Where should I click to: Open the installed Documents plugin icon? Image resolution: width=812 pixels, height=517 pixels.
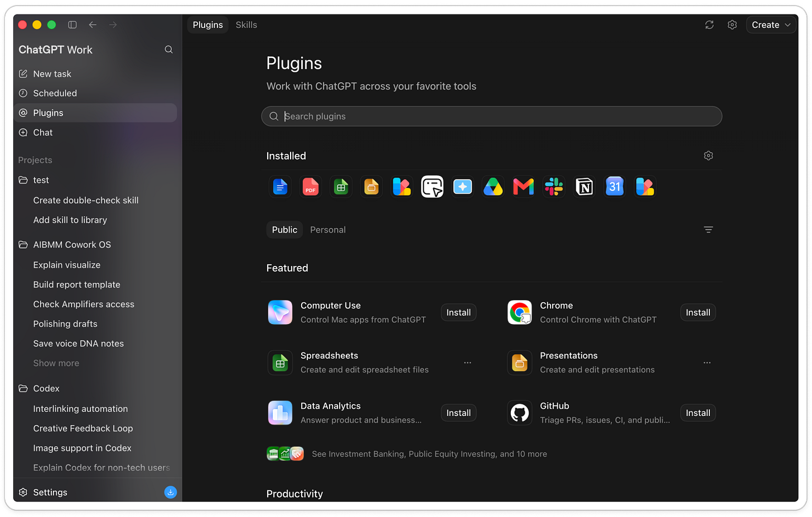pos(281,187)
